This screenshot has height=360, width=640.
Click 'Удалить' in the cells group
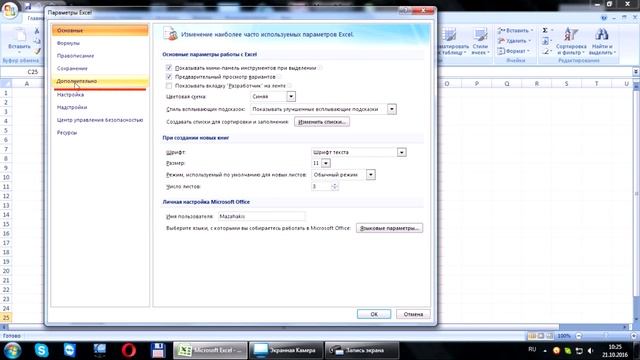tap(514, 41)
